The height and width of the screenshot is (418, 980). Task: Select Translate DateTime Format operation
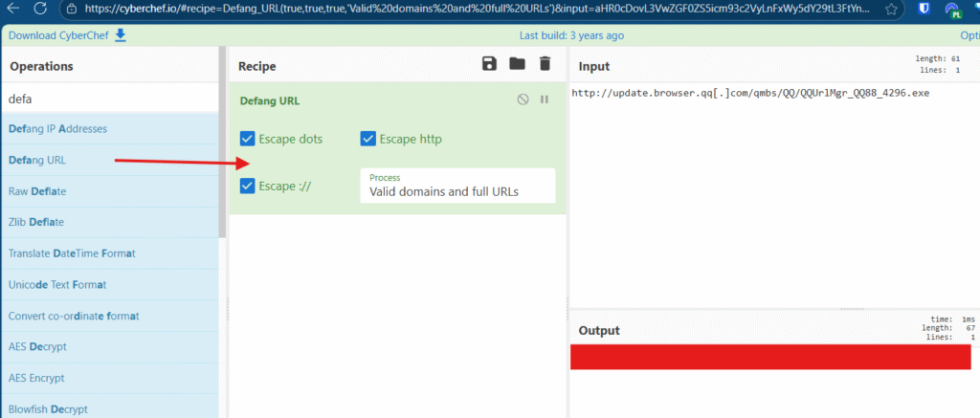[x=109, y=253]
